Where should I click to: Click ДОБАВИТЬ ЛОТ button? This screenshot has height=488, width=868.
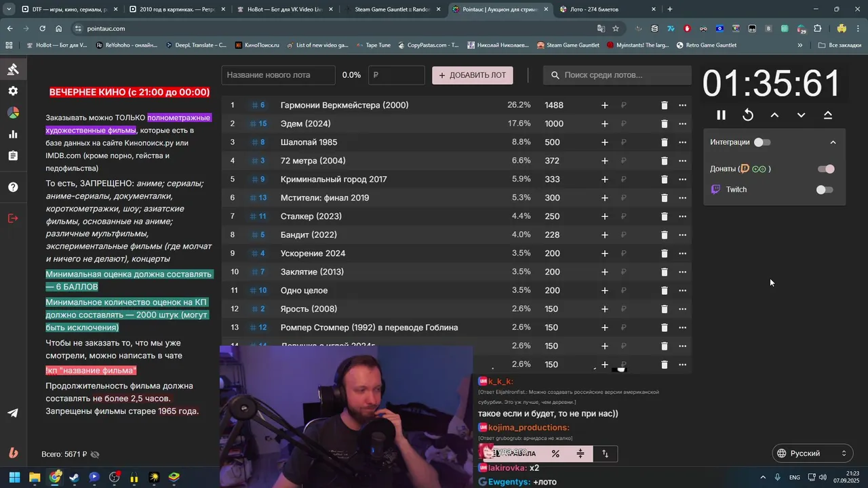[473, 75]
